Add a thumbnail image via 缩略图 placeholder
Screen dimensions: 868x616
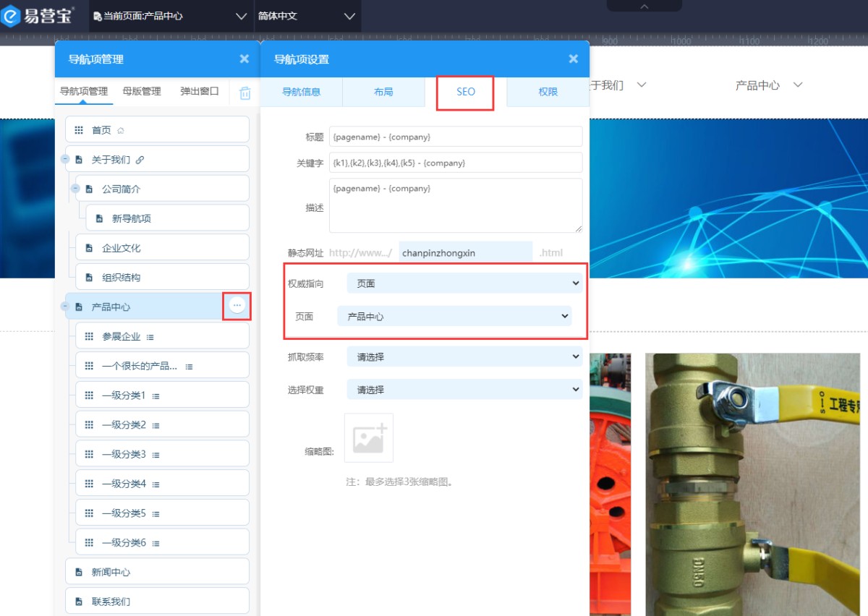[x=369, y=437]
